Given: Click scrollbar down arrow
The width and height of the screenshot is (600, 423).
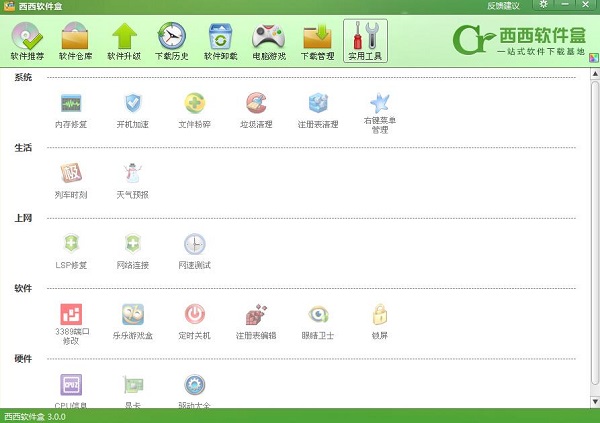Looking at the screenshot, I should tap(595, 402).
